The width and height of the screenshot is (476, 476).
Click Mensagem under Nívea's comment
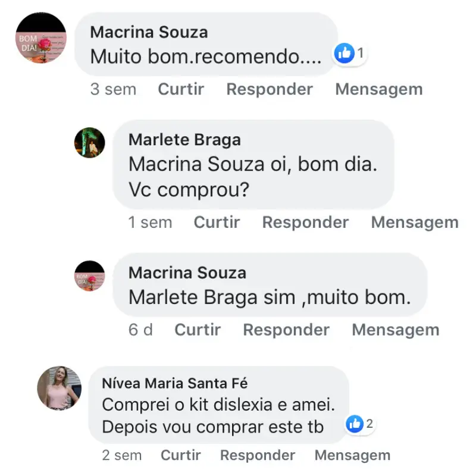(352, 456)
